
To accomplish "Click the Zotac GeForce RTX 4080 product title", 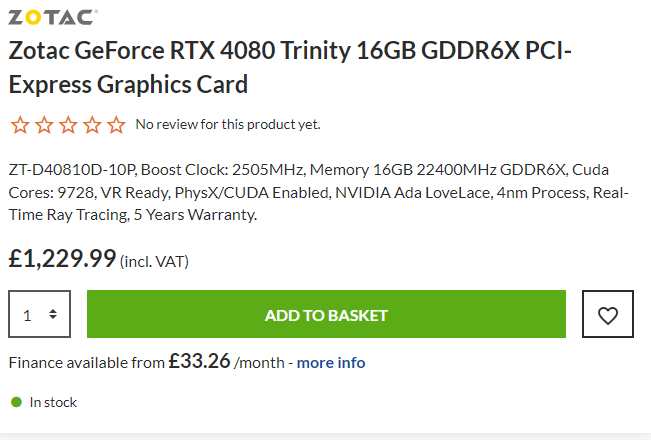I will tap(290, 67).
